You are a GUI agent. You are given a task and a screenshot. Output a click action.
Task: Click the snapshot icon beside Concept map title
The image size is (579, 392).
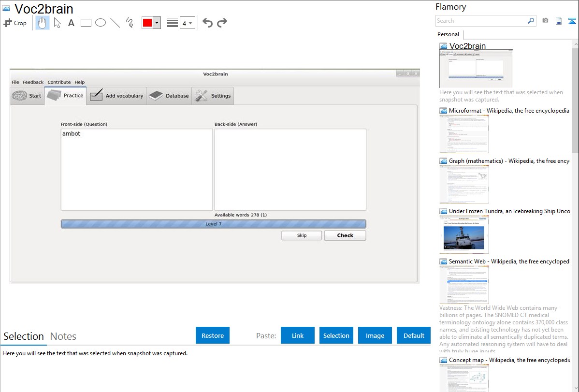pyautogui.click(x=444, y=360)
